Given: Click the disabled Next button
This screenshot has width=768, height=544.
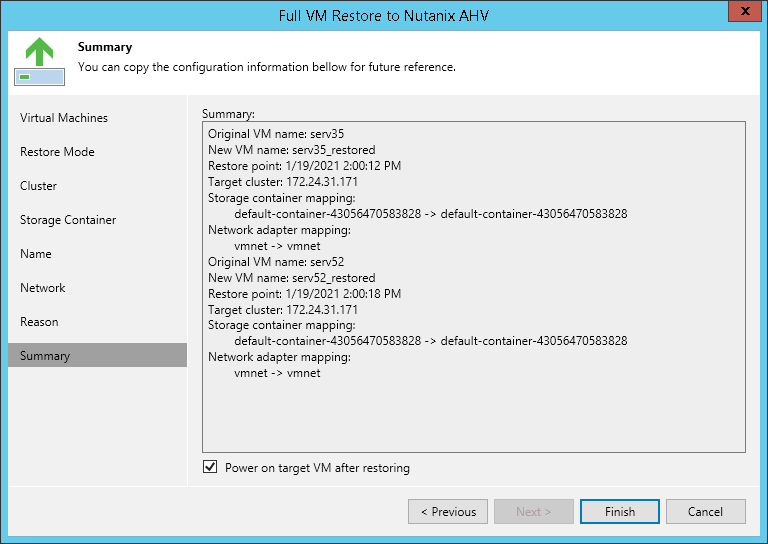Looking at the screenshot, I should tap(533, 512).
